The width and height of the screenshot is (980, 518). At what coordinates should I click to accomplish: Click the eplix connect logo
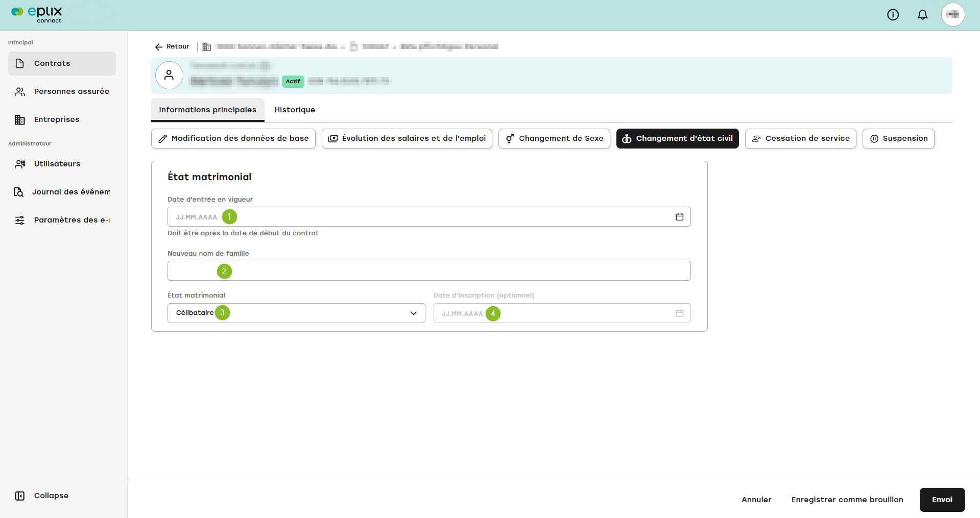pos(37,14)
